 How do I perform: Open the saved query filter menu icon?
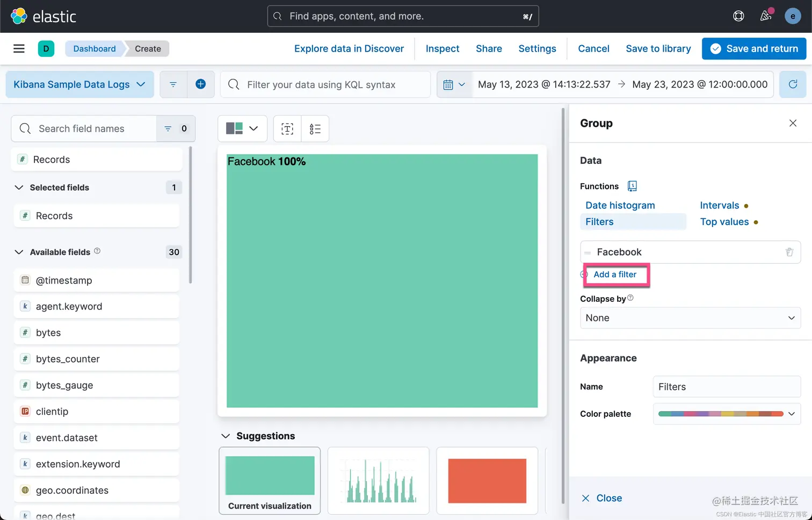pos(173,84)
